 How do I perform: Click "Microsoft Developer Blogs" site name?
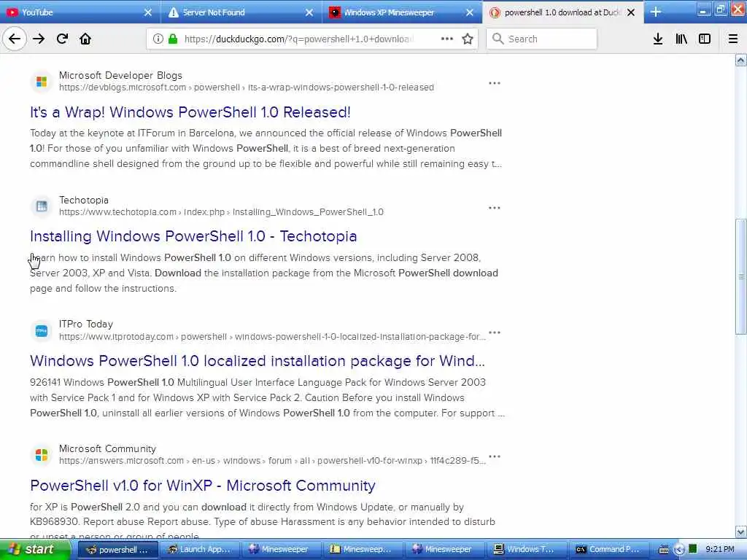[x=120, y=75]
